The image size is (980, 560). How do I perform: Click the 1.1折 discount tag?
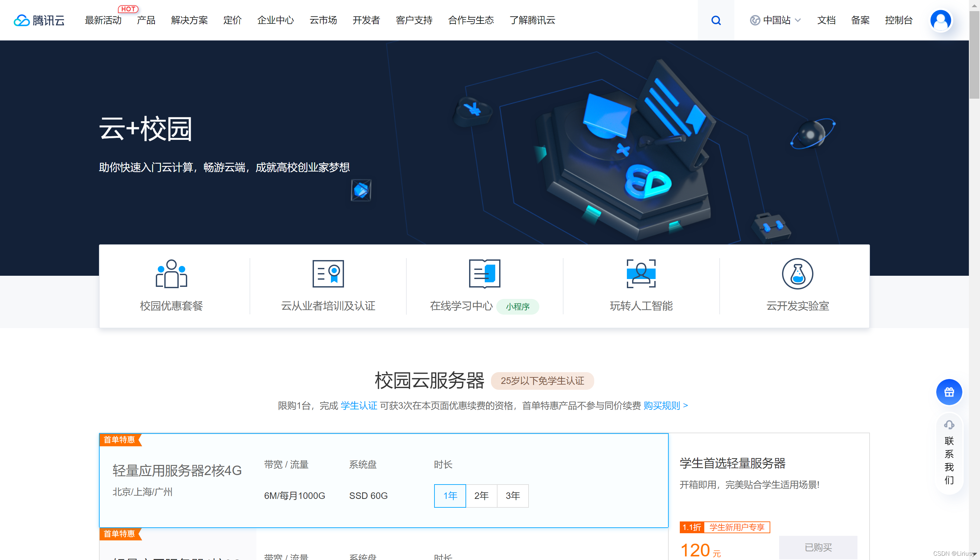[x=692, y=527]
